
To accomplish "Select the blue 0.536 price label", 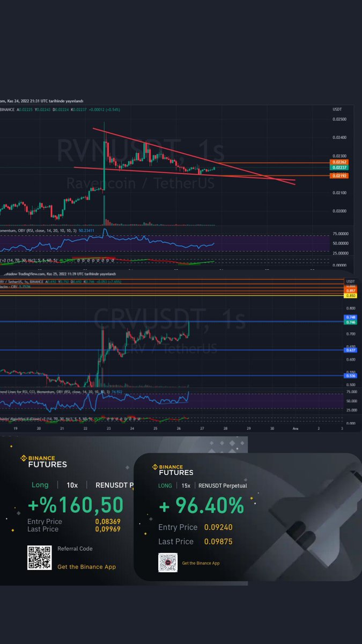I will 351,376.
